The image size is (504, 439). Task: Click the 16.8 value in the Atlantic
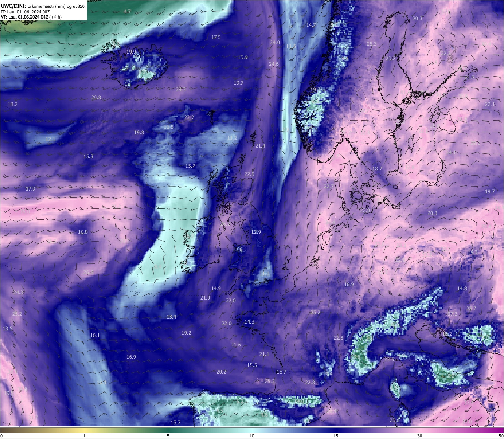pyautogui.click(x=83, y=232)
